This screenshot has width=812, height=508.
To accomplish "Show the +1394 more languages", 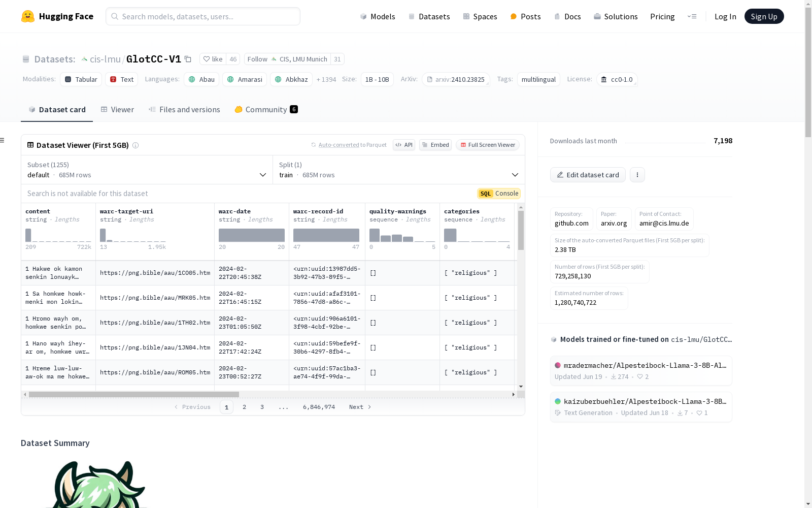I will click(326, 79).
